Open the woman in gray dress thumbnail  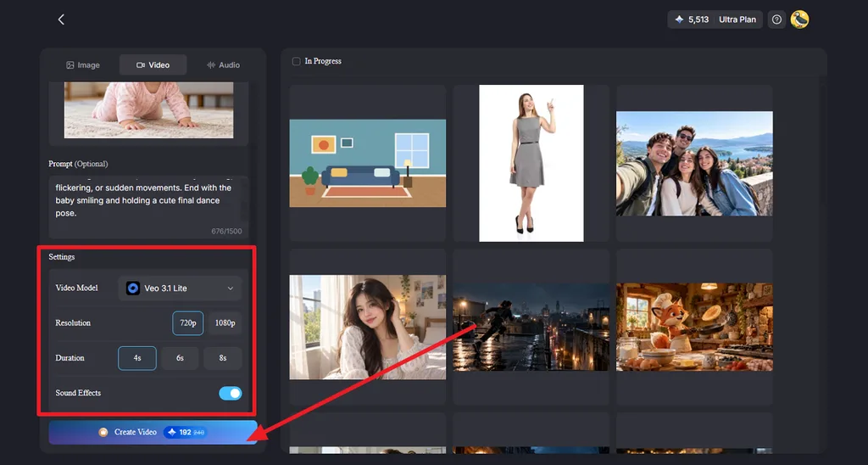pyautogui.click(x=531, y=163)
